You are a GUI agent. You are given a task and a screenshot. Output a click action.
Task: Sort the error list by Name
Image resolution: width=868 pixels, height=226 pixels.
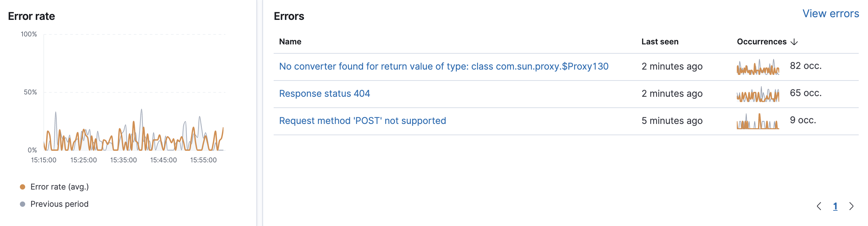pos(290,42)
